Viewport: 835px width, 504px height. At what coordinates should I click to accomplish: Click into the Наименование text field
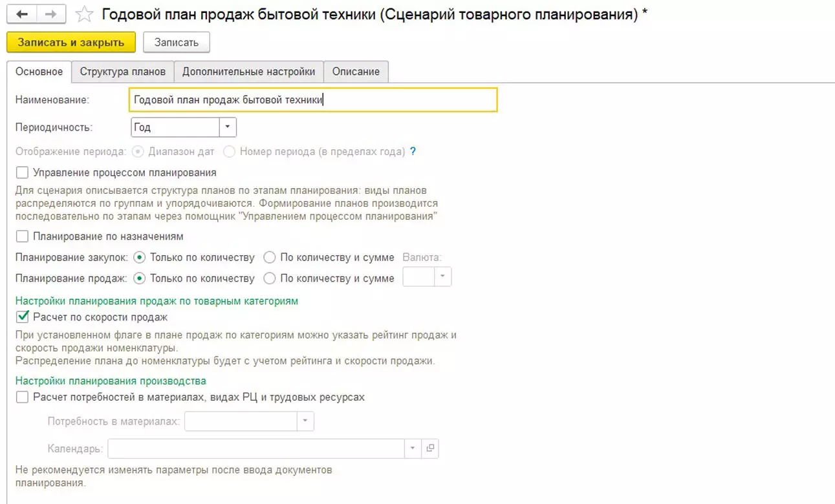pyautogui.click(x=313, y=100)
